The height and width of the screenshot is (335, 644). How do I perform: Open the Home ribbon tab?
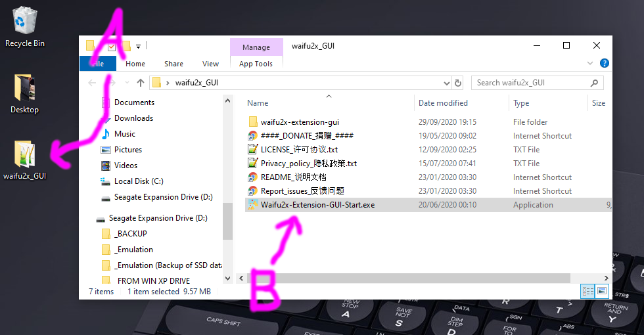pos(135,64)
